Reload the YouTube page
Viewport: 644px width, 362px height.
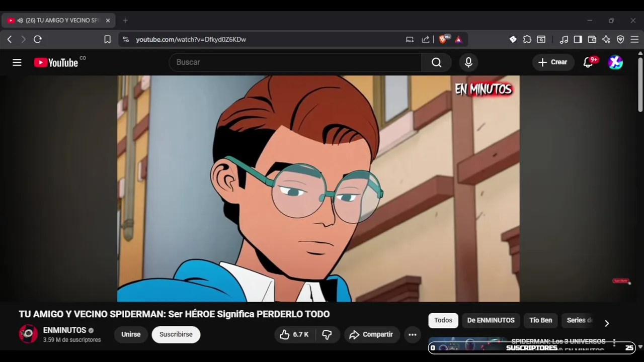(38, 39)
